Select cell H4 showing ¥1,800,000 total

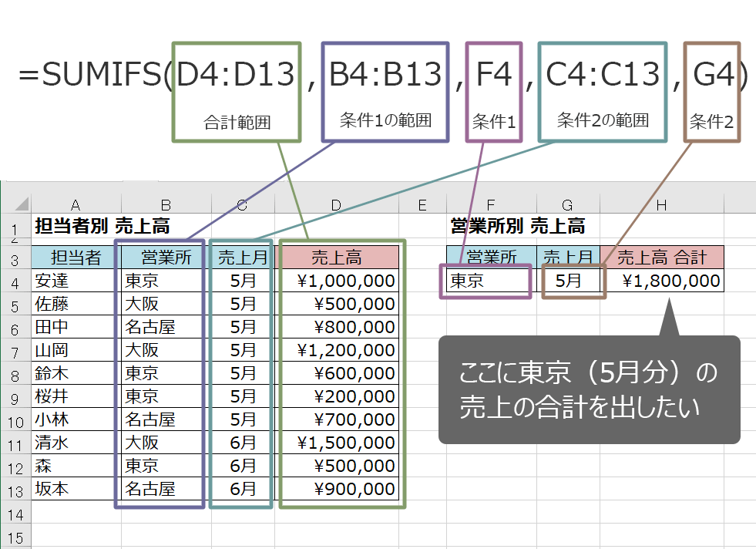click(x=672, y=281)
